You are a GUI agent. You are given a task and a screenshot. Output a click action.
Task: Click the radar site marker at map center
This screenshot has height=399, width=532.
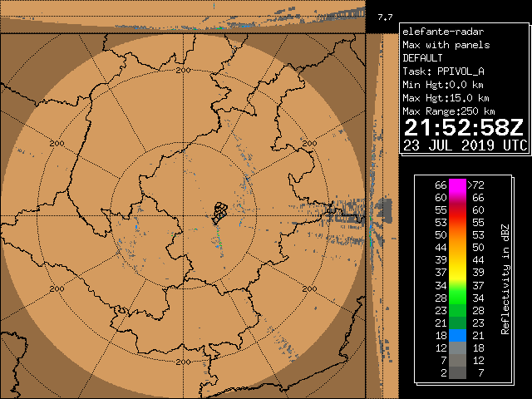point(219,213)
